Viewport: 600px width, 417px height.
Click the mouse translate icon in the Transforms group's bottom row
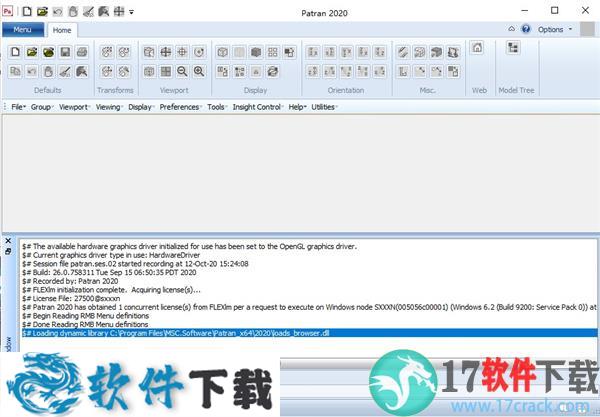click(107, 71)
